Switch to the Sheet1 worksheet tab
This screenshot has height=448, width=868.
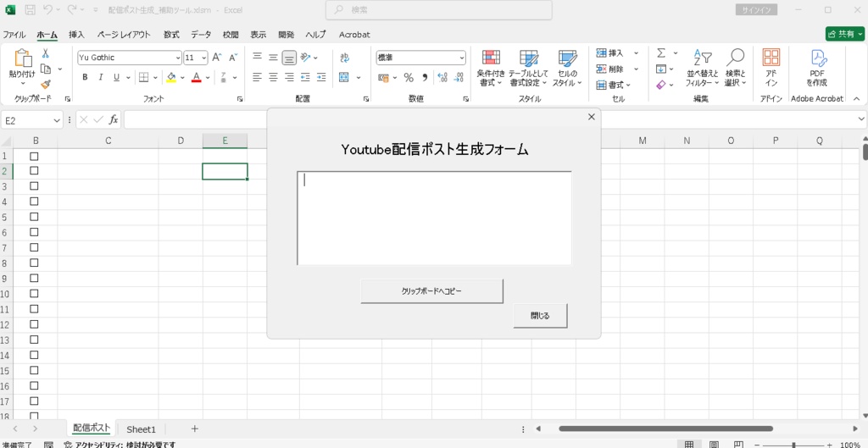[142, 429]
